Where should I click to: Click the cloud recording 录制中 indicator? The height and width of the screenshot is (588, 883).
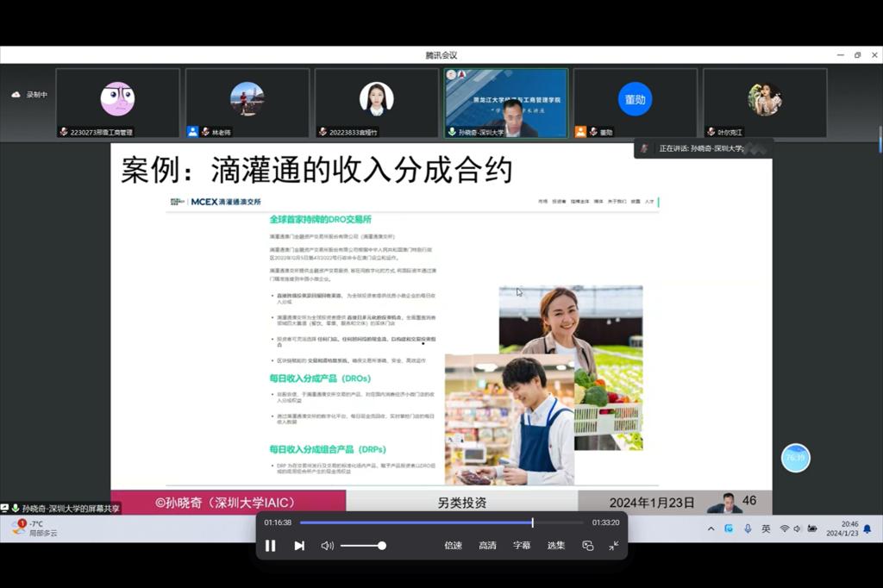click(29, 95)
